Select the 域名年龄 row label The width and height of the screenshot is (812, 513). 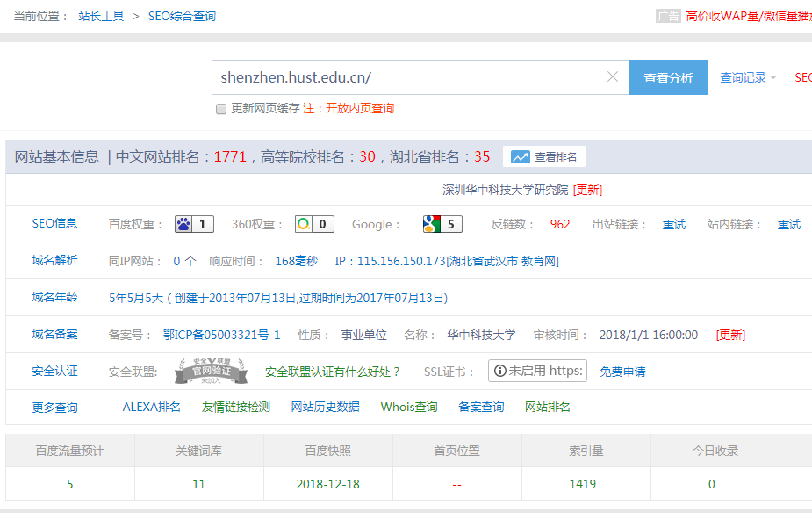coord(54,297)
